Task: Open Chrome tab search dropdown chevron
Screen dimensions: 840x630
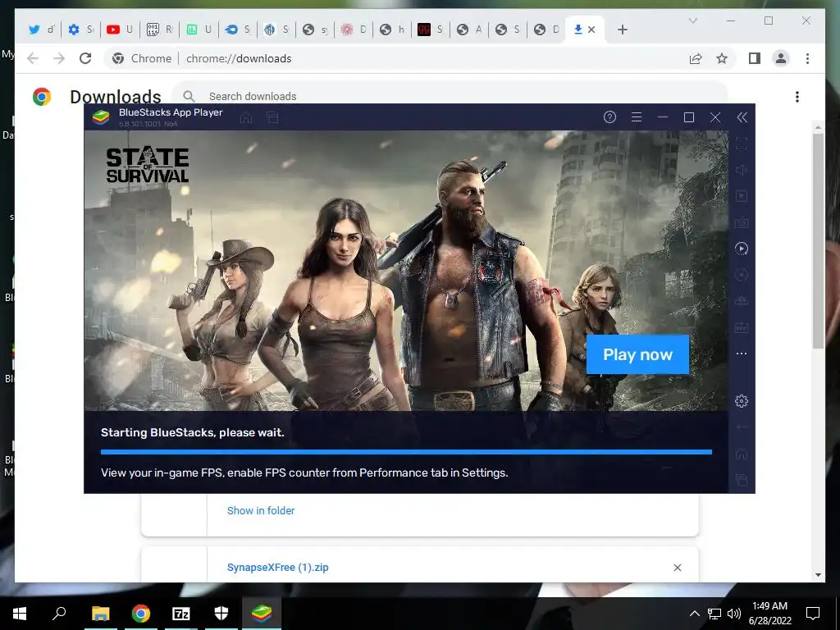Action: (x=692, y=21)
